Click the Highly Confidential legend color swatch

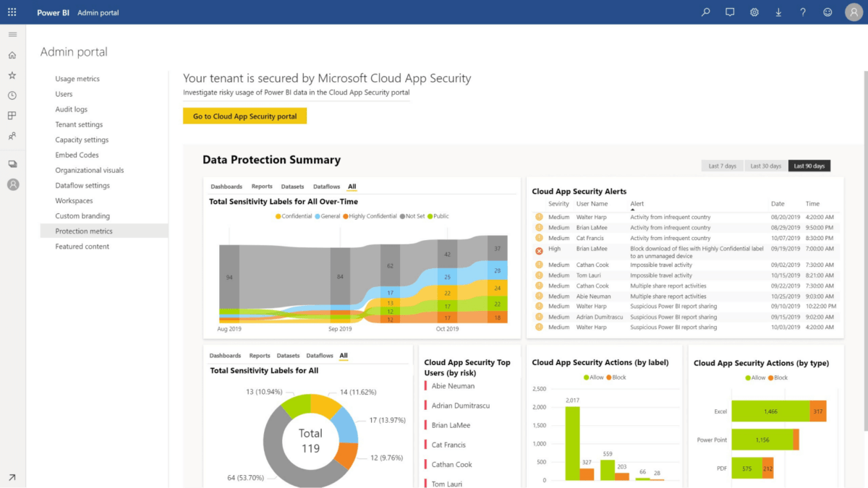pos(346,216)
